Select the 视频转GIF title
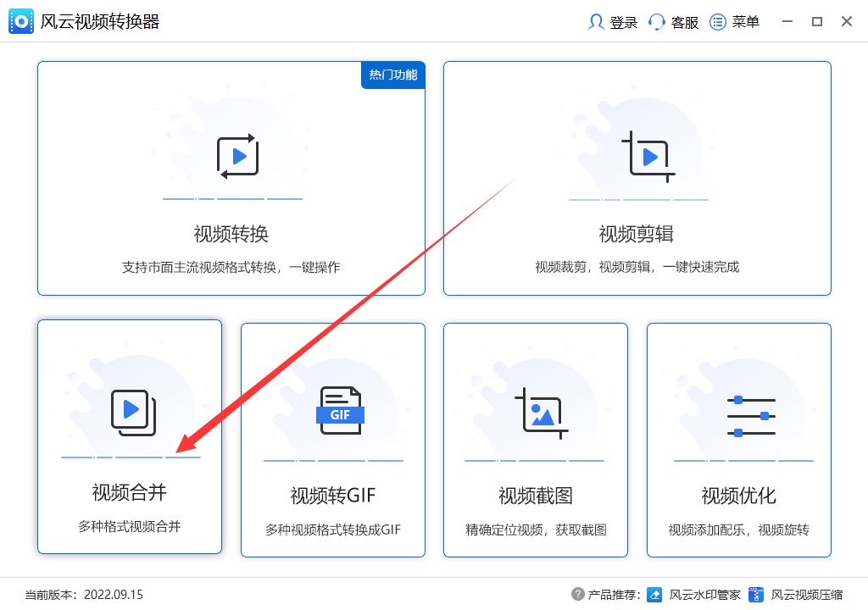Viewport: 868px width, 610px height. tap(332, 496)
